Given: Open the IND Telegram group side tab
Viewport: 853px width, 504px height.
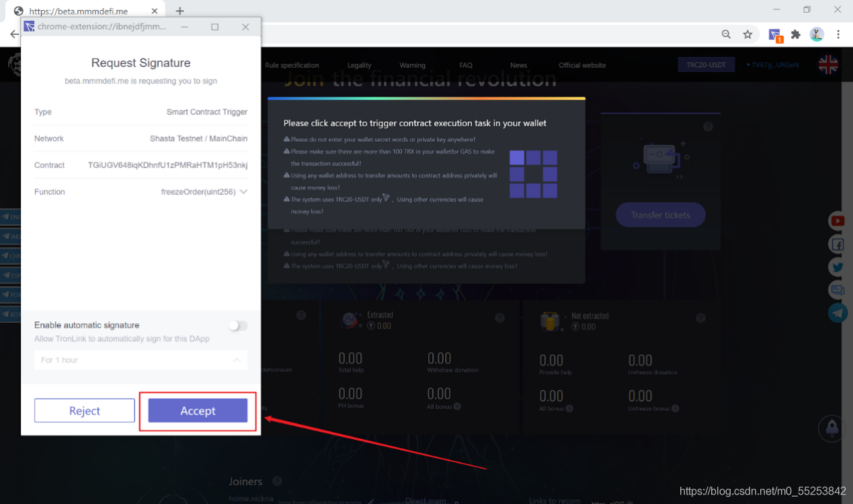Looking at the screenshot, I should tap(10, 237).
